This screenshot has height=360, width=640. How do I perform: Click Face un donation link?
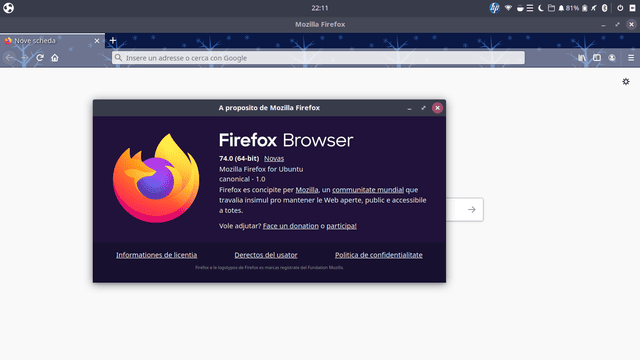[291, 226]
